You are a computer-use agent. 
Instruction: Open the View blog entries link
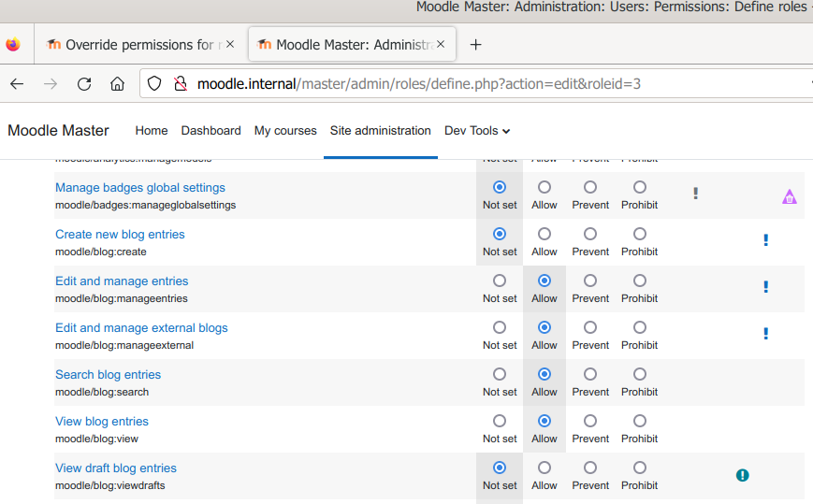(x=102, y=421)
